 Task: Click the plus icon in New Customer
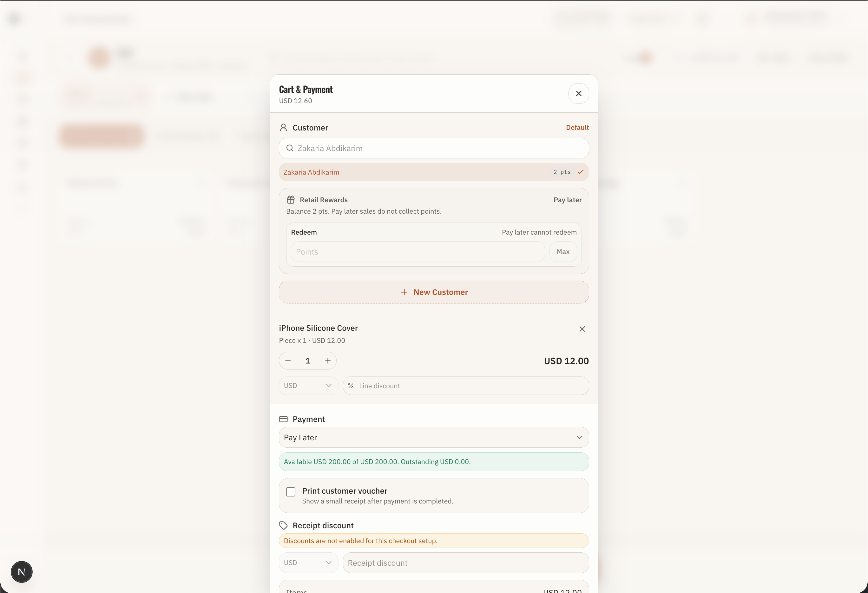pyautogui.click(x=404, y=292)
